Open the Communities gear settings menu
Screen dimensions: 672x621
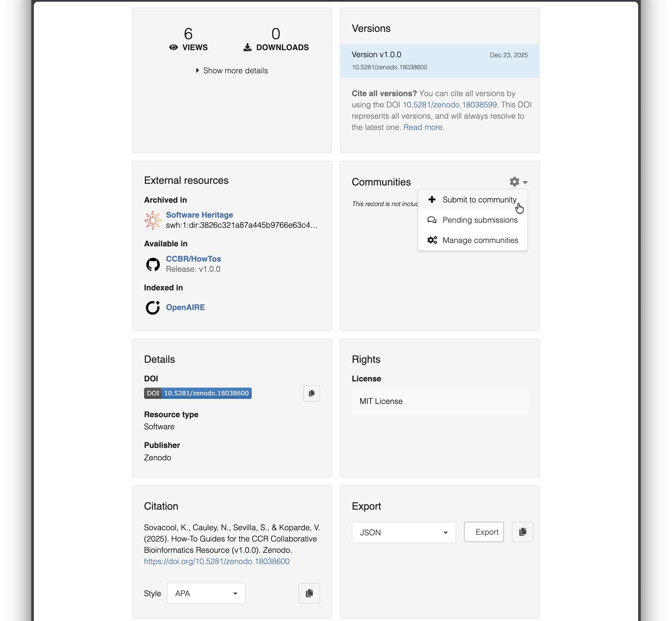click(x=518, y=182)
